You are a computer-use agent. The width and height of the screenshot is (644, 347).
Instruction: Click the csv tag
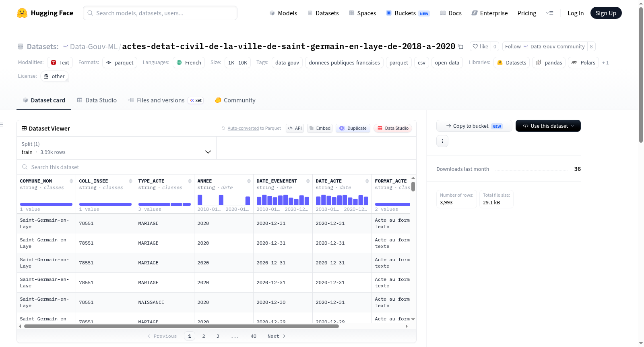(x=421, y=62)
